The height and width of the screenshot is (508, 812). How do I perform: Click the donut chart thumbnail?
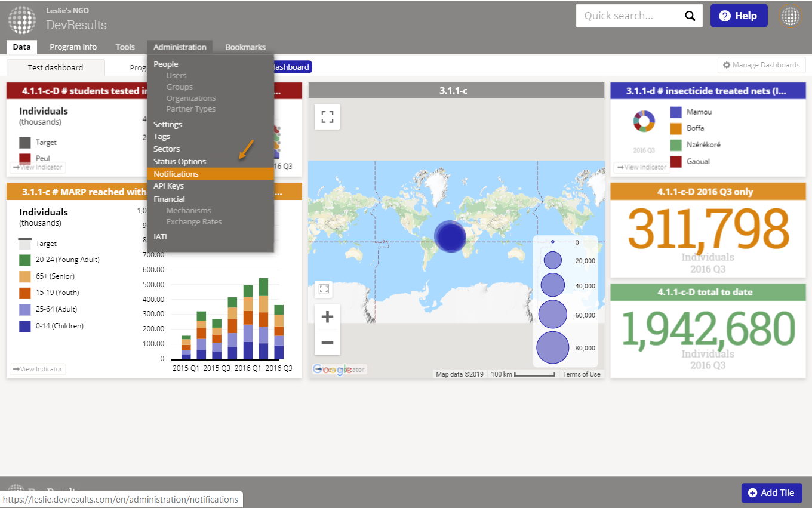click(x=644, y=121)
